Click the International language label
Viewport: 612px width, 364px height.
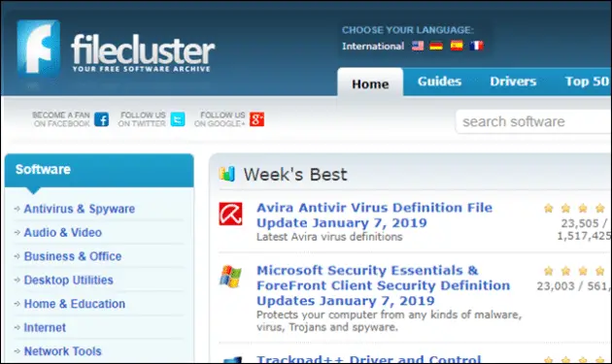[373, 46]
